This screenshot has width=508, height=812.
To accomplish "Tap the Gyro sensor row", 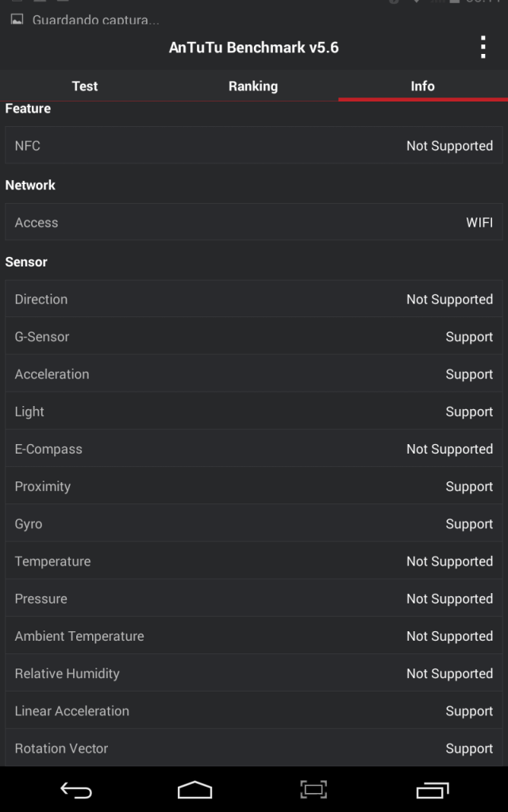I will point(254,524).
